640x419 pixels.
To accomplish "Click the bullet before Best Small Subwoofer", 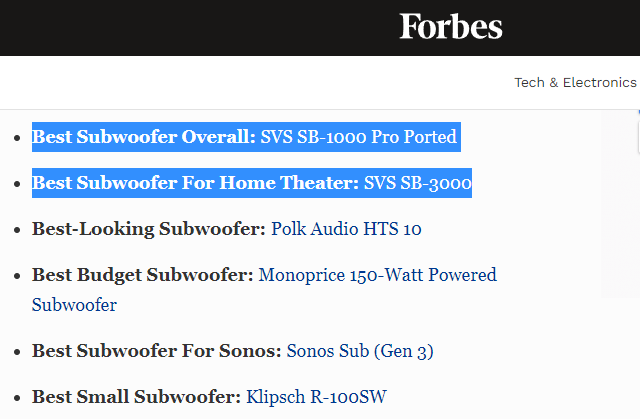I will (x=15, y=398).
